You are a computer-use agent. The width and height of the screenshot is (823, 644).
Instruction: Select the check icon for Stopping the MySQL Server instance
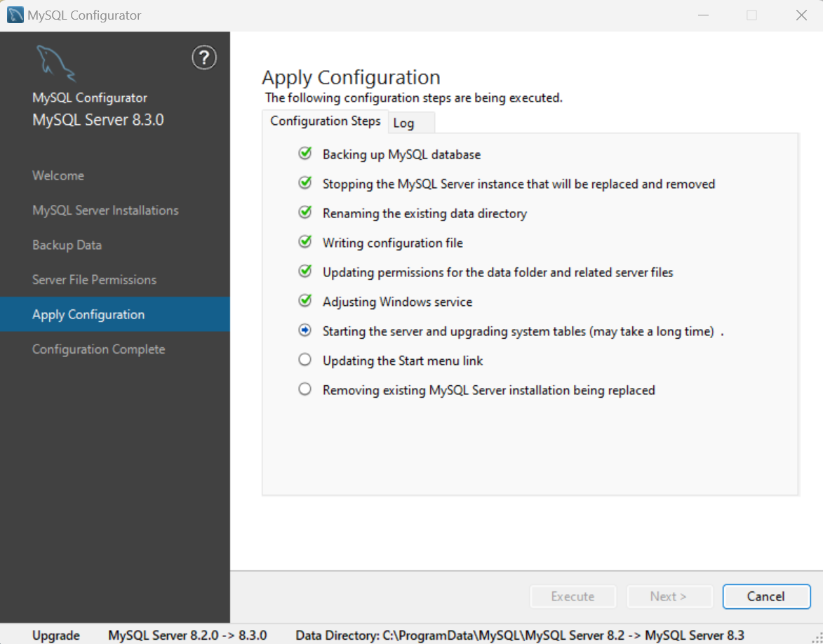tap(305, 182)
